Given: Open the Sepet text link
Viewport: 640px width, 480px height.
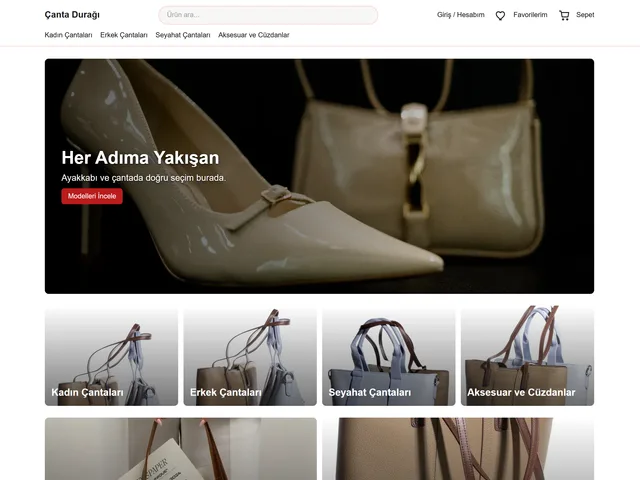Looking at the screenshot, I should 585,15.
